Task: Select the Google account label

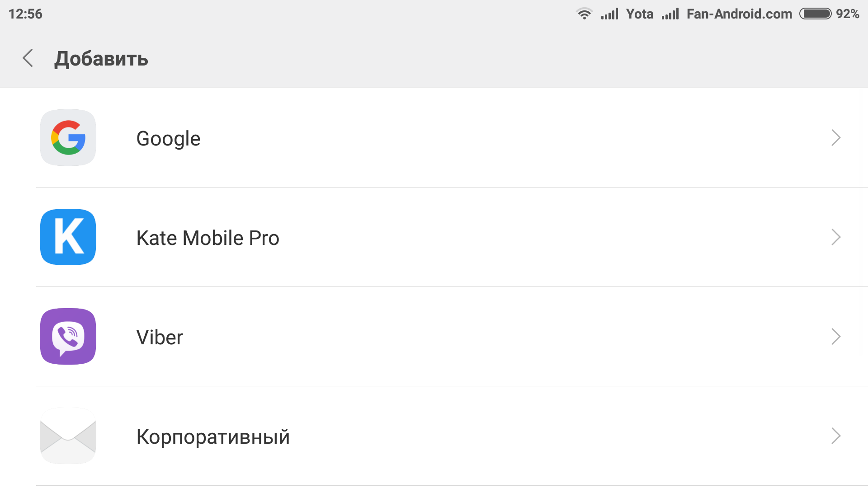Action: click(x=168, y=139)
